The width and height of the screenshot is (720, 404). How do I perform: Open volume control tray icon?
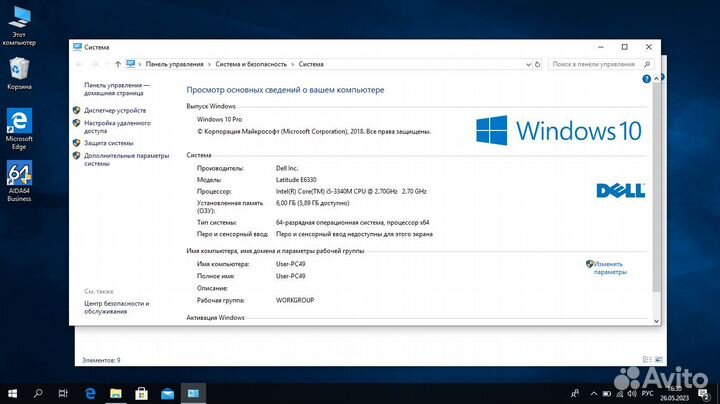coord(632,393)
